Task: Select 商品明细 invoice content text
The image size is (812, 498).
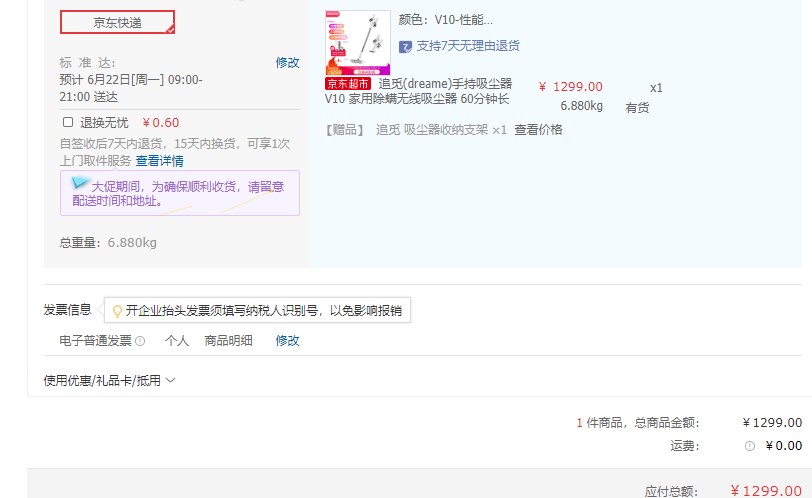Action: click(228, 341)
